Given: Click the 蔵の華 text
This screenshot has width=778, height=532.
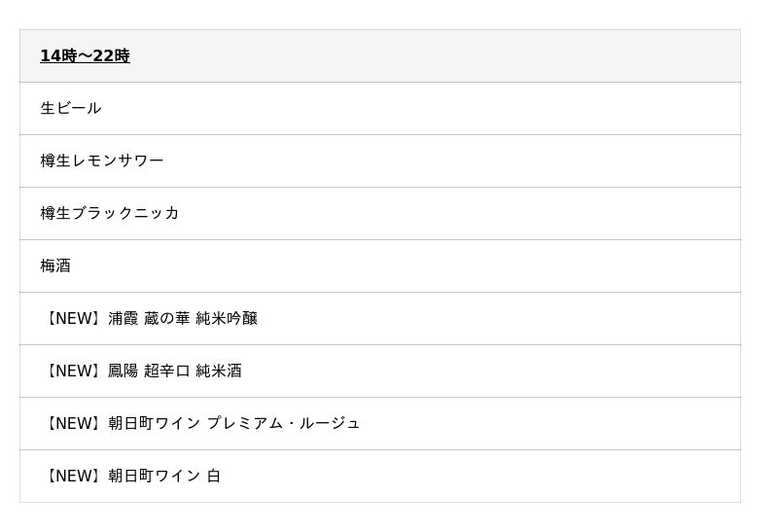Looking at the screenshot, I should pos(166,319).
